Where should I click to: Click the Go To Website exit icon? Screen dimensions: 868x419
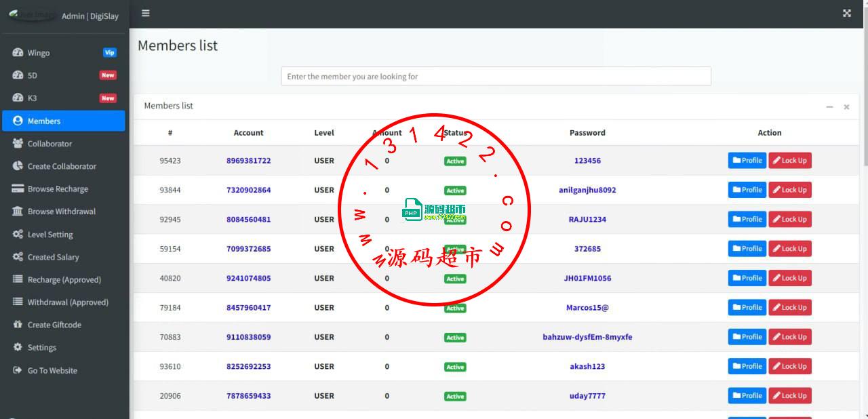point(18,370)
